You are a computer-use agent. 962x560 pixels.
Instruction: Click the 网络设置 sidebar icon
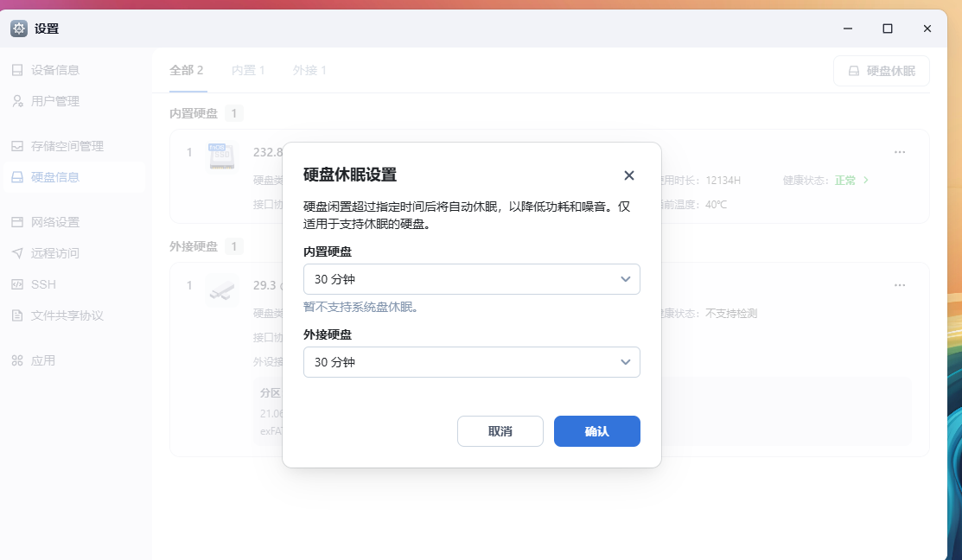(x=17, y=222)
